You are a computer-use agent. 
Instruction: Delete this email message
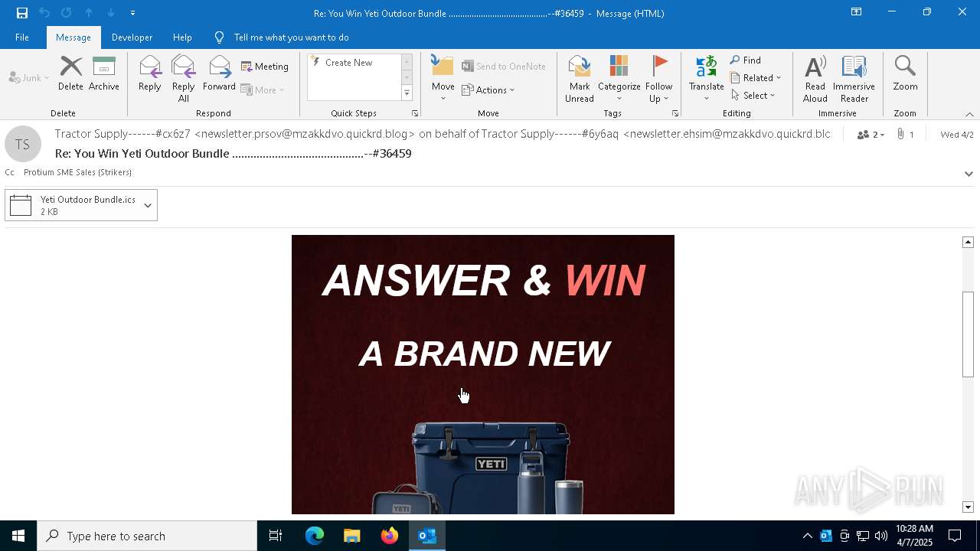point(70,73)
